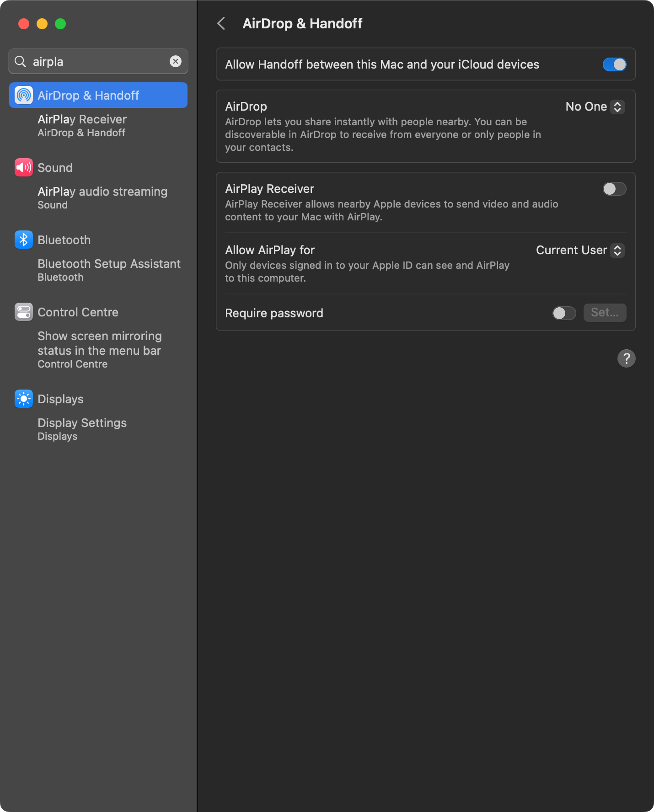Open help with the question mark button
The height and width of the screenshot is (812, 654).
[627, 358]
